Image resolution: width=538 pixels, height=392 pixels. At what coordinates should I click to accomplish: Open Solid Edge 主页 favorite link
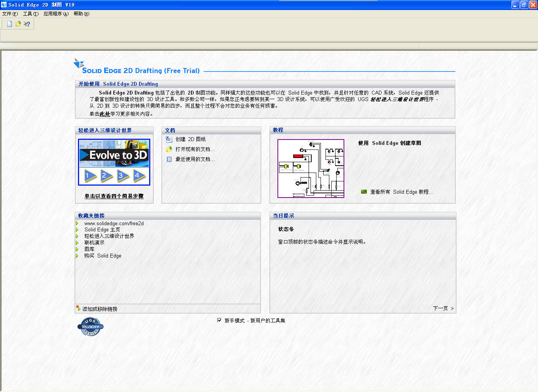[x=102, y=230]
